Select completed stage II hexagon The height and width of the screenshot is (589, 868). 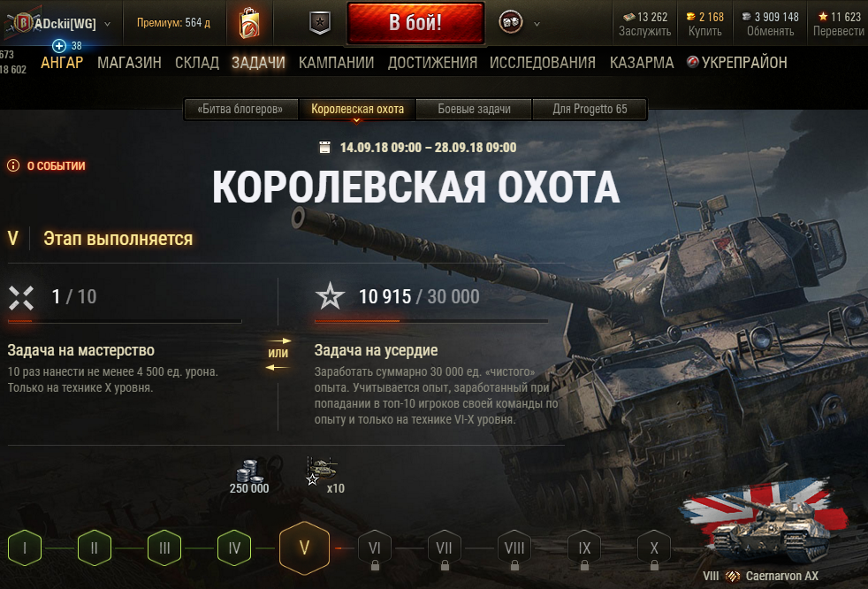95,548
